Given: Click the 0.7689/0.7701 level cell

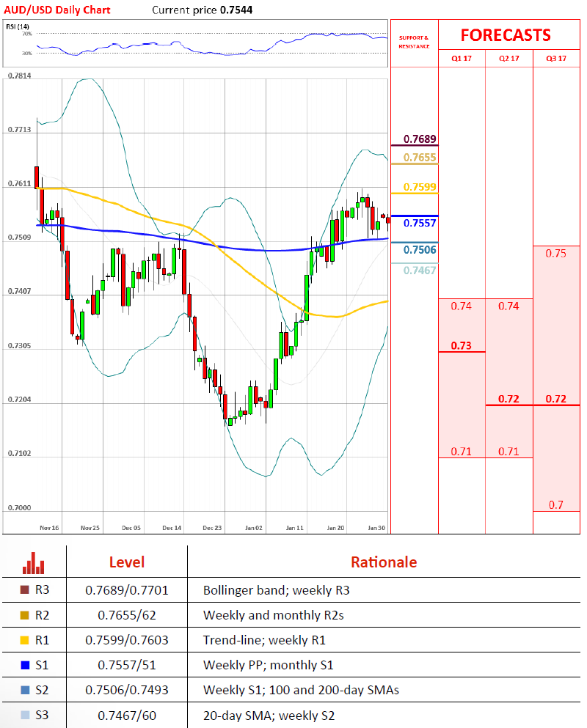Looking at the screenshot, I should coord(127,590).
